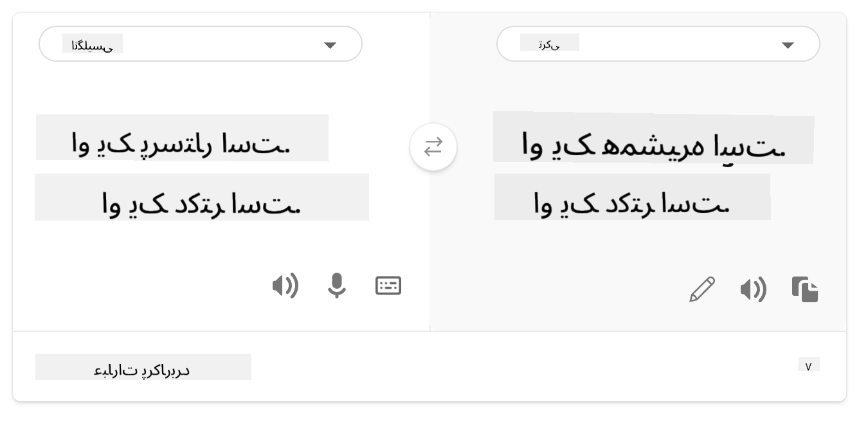
Task: Copy the translation to the clipboard
Action: click(x=805, y=289)
